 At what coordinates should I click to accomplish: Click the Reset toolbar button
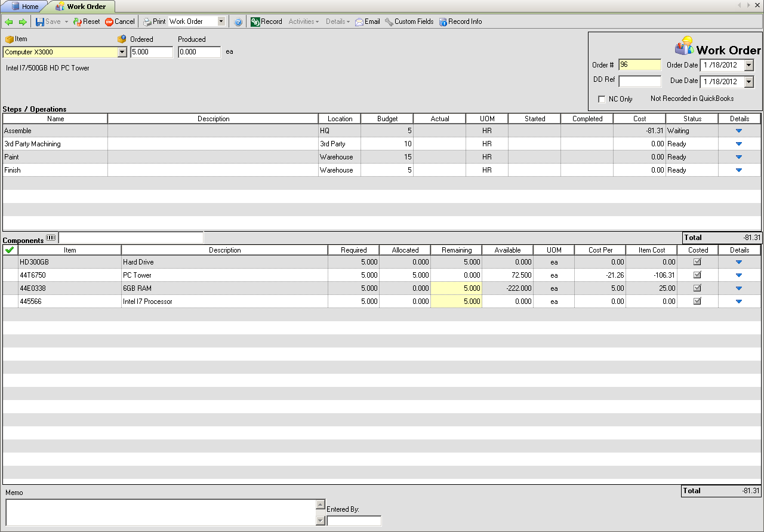[x=87, y=21]
